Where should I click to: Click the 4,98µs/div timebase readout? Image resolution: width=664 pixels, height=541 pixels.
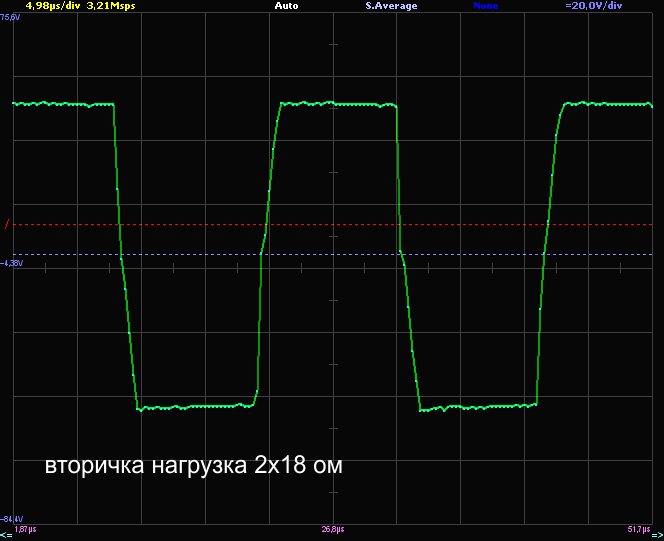coord(53,6)
